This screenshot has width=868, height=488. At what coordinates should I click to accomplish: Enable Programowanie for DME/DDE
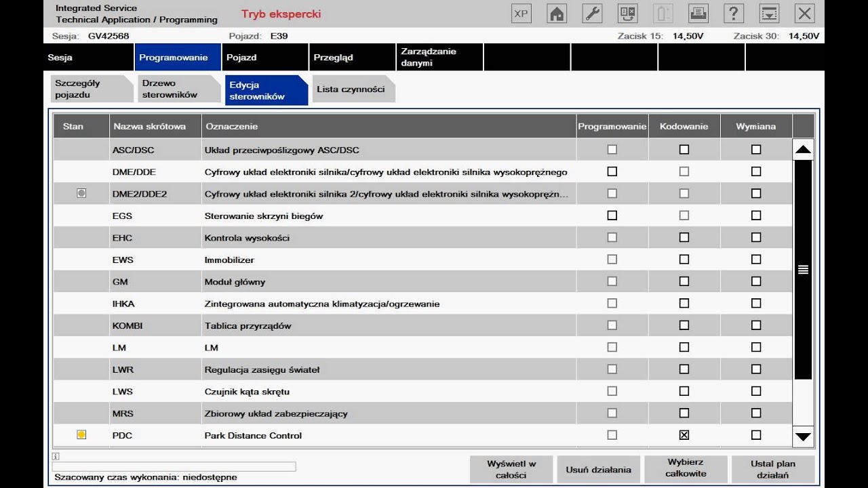point(612,171)
